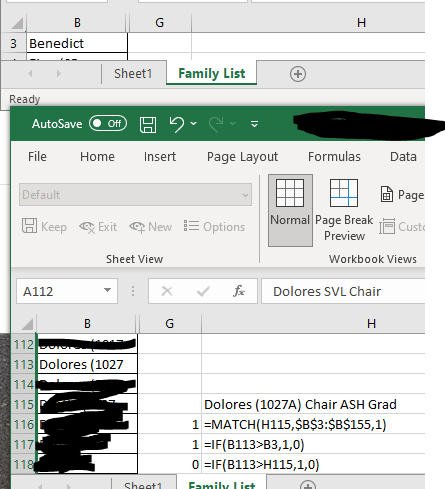Screen dimensions: 445x489
Task: Open the Page Layout ribbon tab
Action: tap(242, 156)
